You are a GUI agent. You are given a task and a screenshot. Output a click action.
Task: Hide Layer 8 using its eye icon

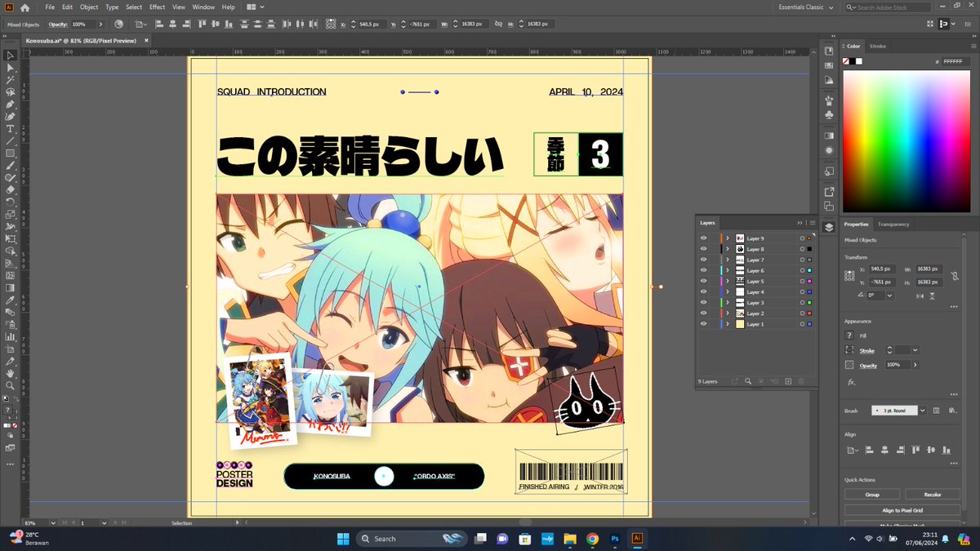pyautogui.click(x=703, y=249)
